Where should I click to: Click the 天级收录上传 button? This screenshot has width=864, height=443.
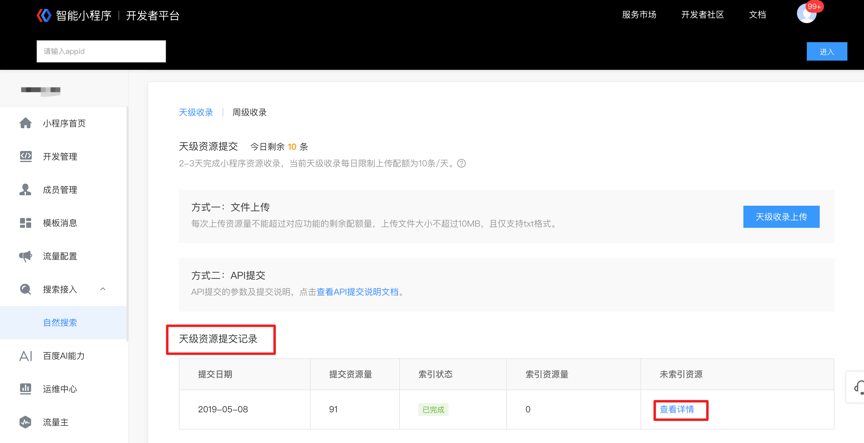781,217
